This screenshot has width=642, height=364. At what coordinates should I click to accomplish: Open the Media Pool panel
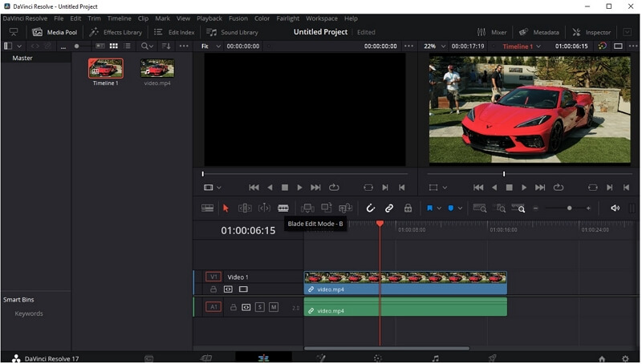pyautogui.click(x=55, y=32)
